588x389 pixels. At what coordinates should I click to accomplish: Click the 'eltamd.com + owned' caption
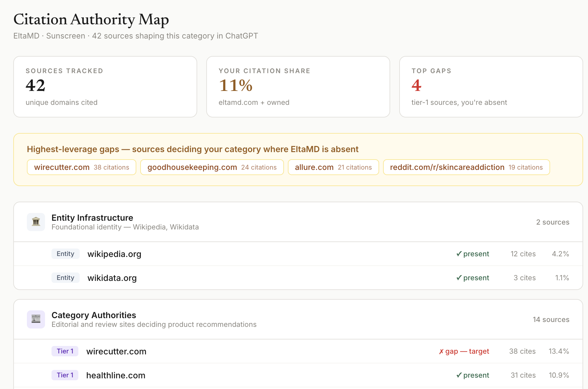pyautogui.click(x=254, y=103)
